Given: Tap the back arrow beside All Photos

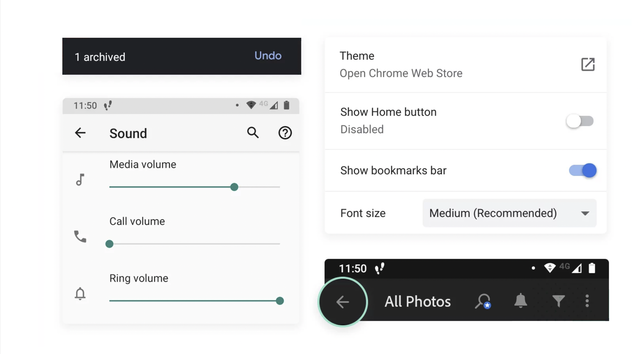Looking at the screenshot, I should [x=343, y=302].
